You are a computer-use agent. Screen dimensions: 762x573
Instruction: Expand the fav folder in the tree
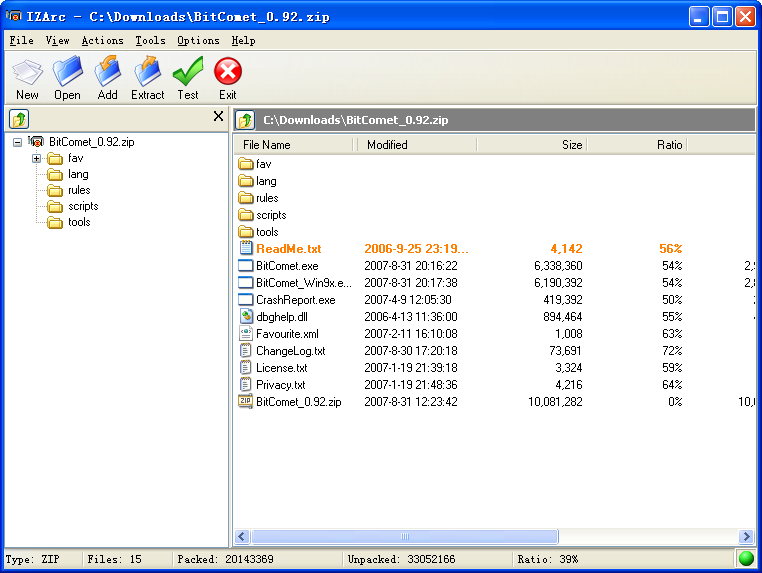[x=36, y=158]
